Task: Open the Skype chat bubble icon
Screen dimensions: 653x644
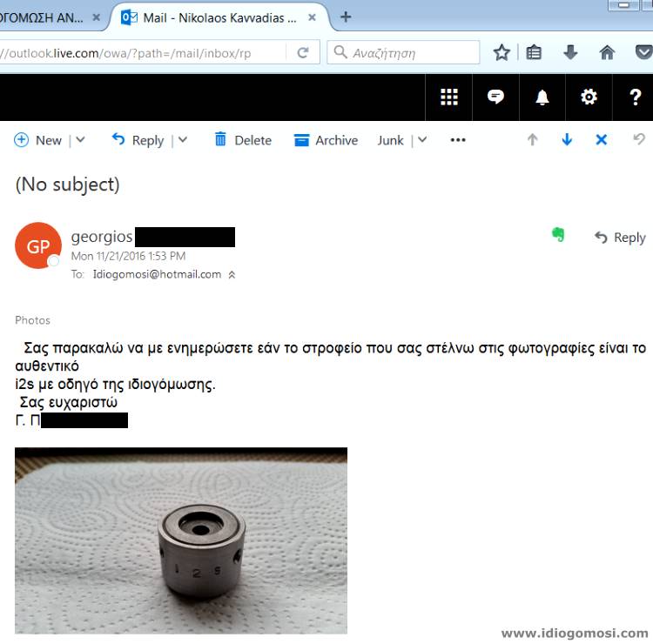Action: point(495,97)
